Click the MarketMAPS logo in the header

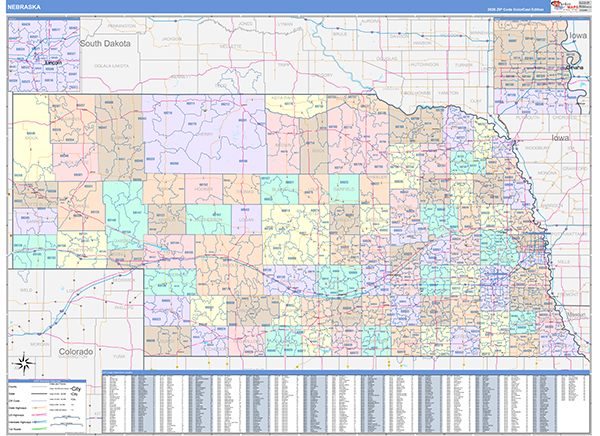click(564, 7)
